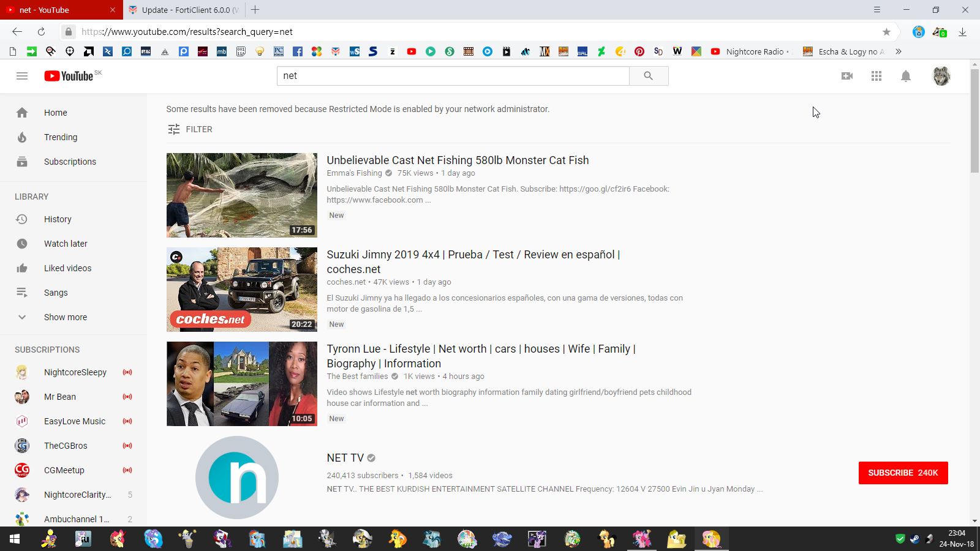Open the 'Tyronn Lue - Lifestyle' video title
Screen dimensions: 980x551
point(481,356)
